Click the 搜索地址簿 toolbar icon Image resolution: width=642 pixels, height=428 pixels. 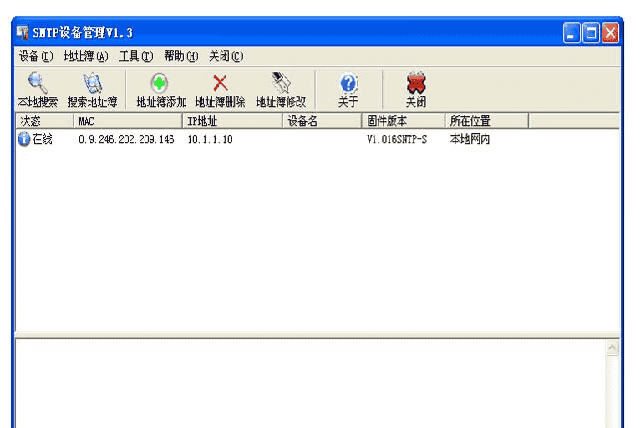(92, 84)
